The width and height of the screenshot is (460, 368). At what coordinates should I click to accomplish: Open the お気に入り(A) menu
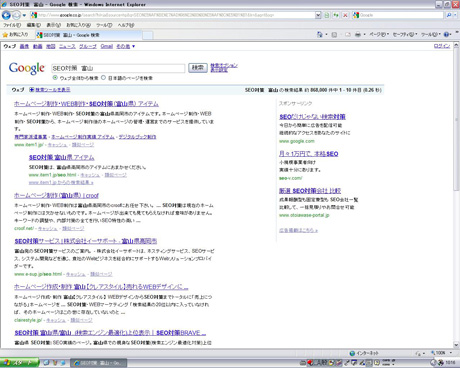pyautogui.click(x=78, y=25)
